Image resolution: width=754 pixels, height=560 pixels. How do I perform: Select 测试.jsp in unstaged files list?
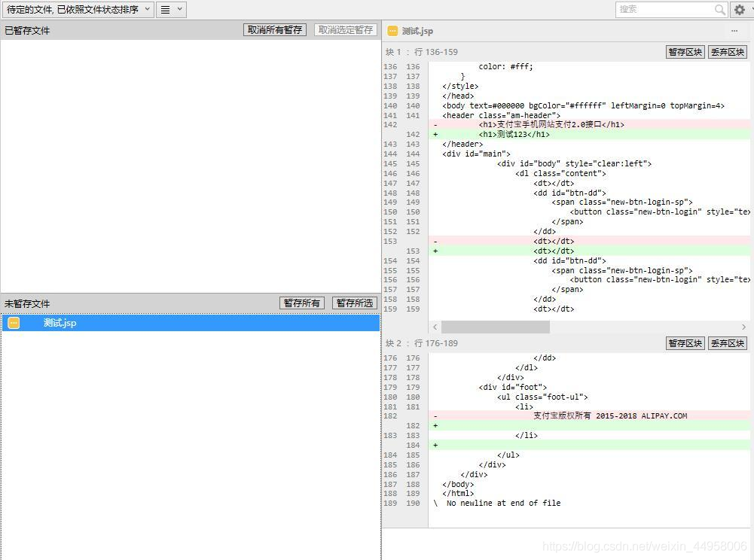coord(60,323)
